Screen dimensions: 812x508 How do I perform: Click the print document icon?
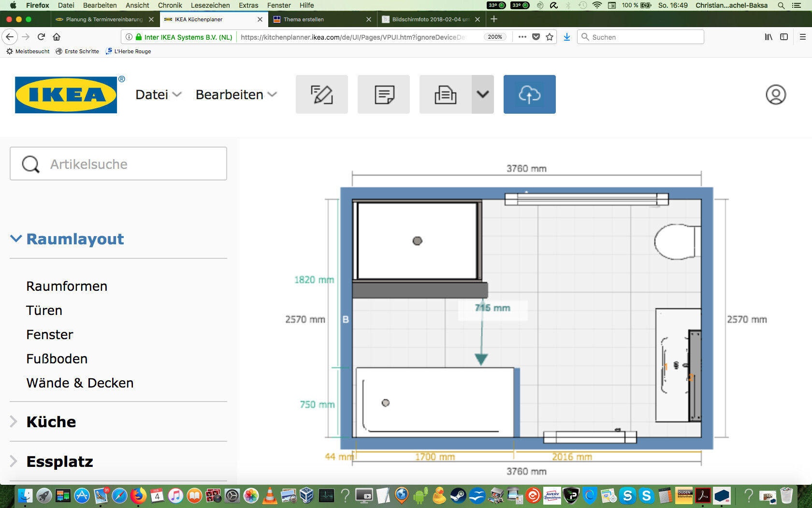(445, 94)
